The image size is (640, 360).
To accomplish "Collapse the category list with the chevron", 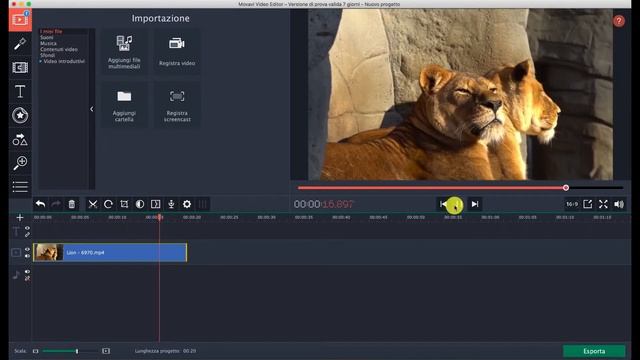I will 92,109.
